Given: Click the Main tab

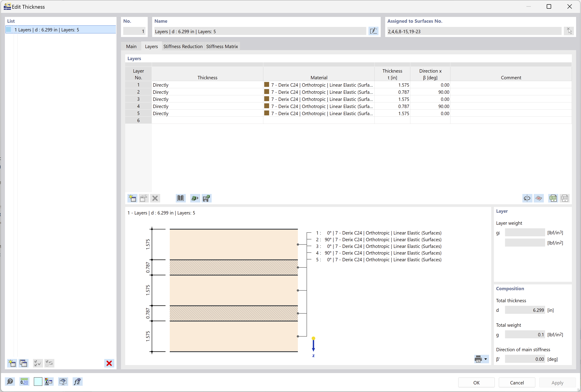Looking at the screenshot, I should pyautogui.click(x=131, y=46).
